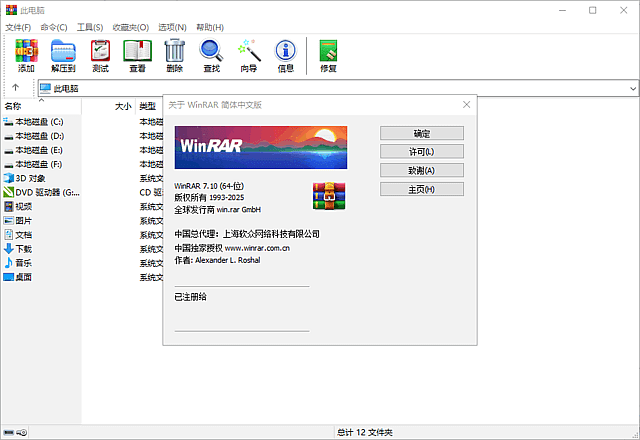Click the 修复 (Repair) toolbar icon
This screenshot has width=640, height=440.
coord(328,54)
